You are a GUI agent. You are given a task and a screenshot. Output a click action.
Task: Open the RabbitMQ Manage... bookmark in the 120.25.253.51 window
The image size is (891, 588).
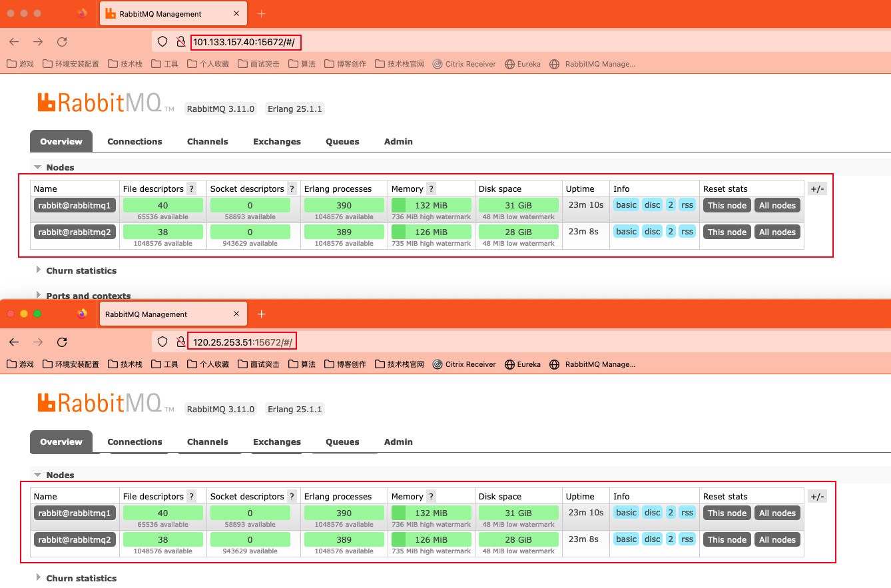(x=592, y=364)
